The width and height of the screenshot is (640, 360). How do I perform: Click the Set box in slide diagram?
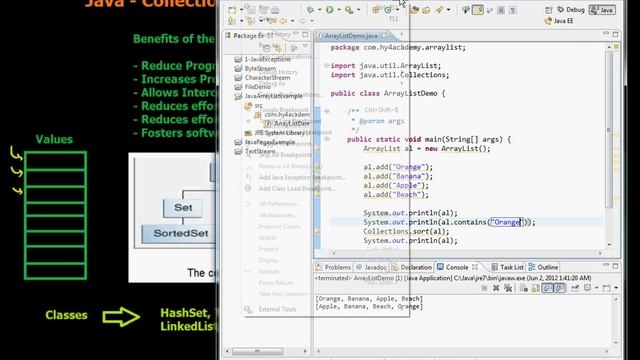183,207
